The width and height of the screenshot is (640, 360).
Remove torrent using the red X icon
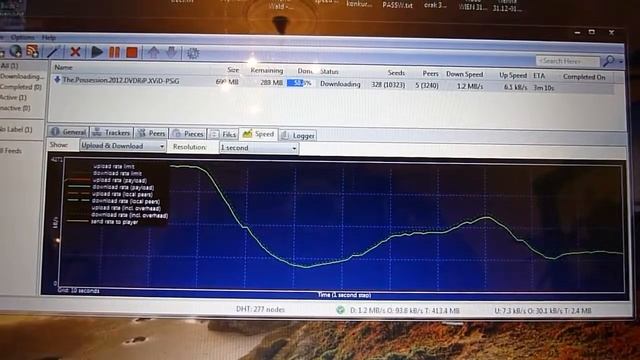click(x=75, y=52)
